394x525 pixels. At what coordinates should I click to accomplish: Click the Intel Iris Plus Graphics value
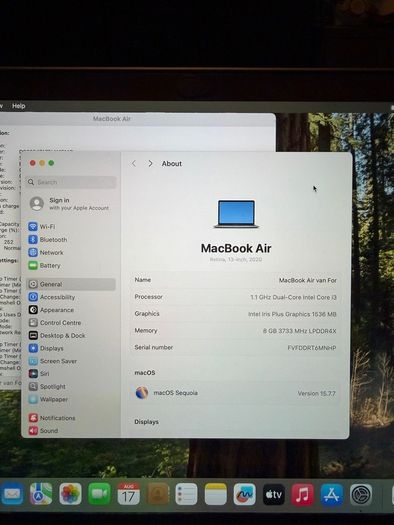click(292, 314)
